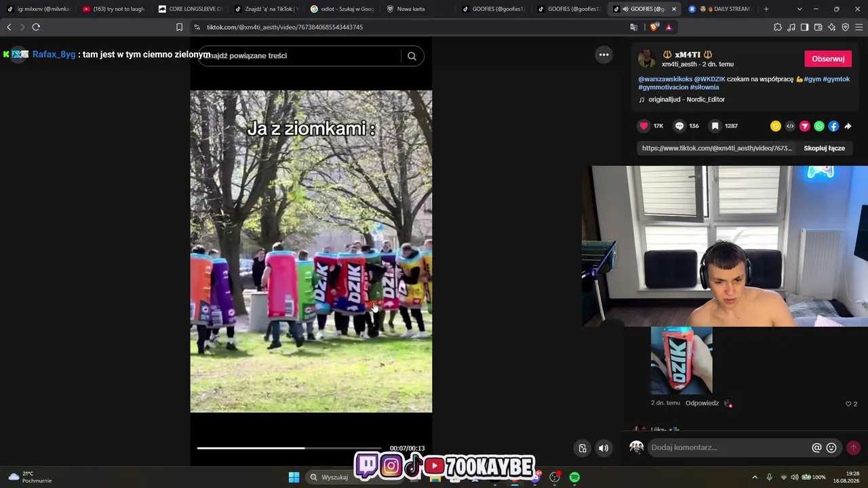Open the DZIK can comment image
Viewport: 868px width, 488px height.
[682, 361]
